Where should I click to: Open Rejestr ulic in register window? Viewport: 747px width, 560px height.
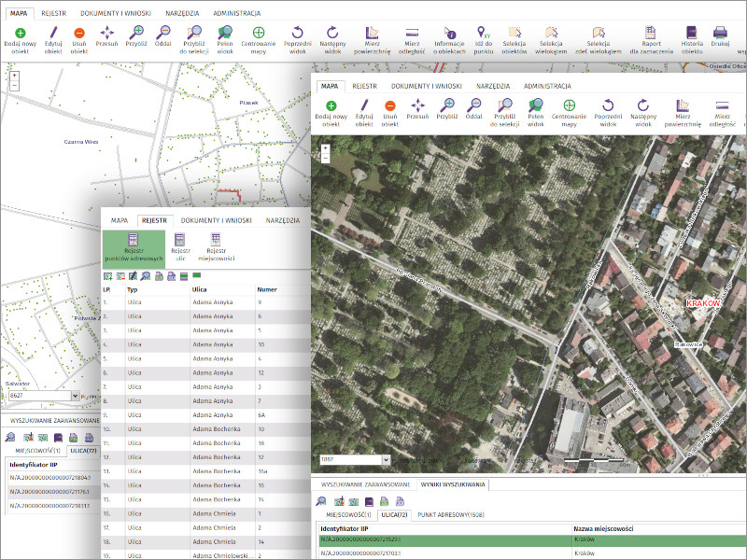tap(180, 247)
